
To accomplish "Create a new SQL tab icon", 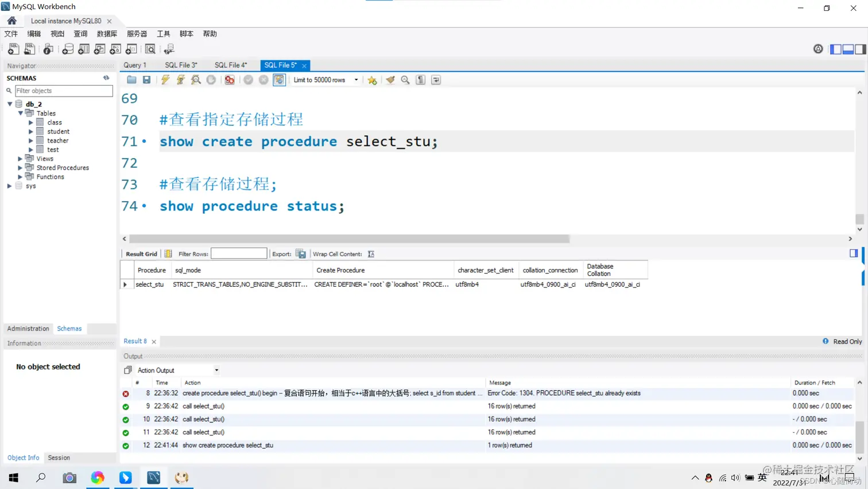I will [13, 49].
